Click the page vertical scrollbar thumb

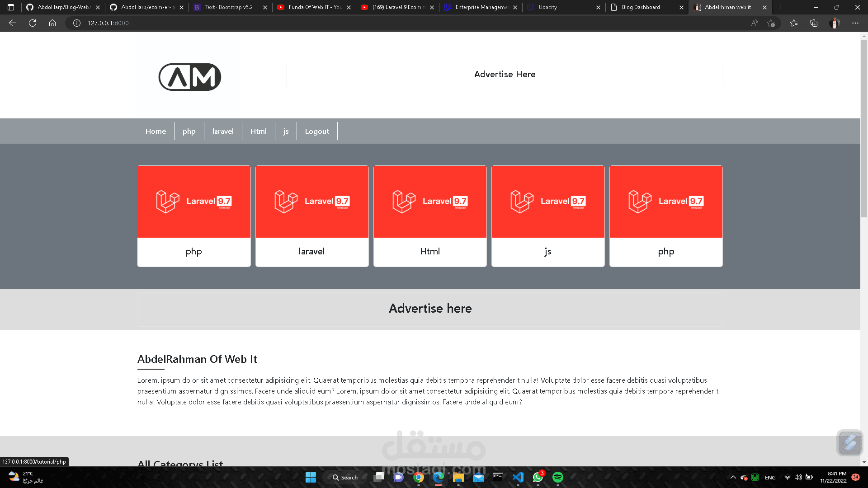click(x=864, y=129)
